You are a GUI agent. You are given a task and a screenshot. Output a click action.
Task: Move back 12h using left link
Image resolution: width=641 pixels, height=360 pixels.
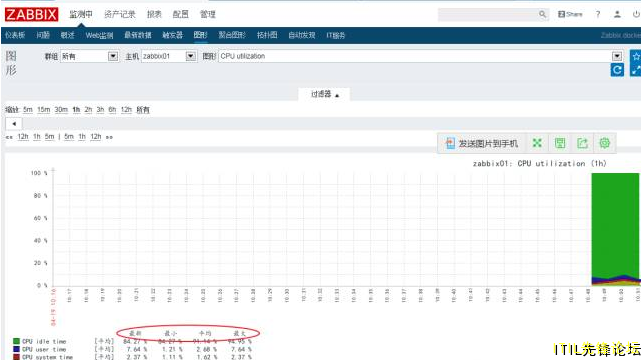(x=23, y=137)
